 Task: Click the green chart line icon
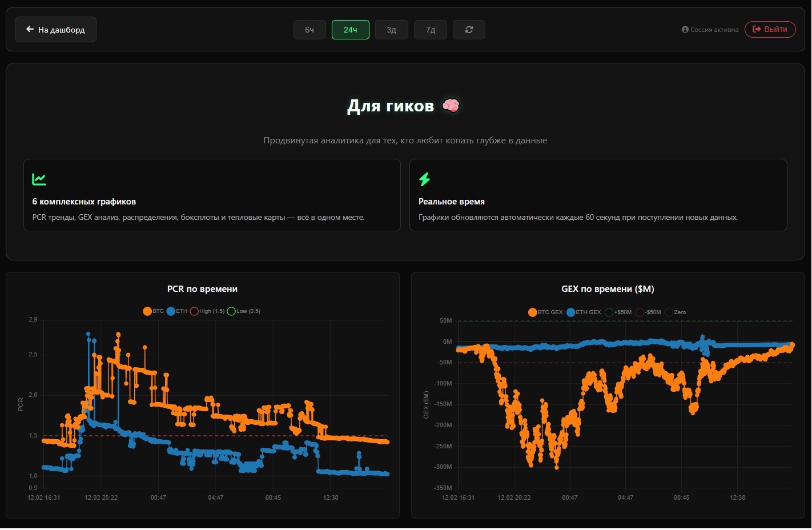point(39,179)
